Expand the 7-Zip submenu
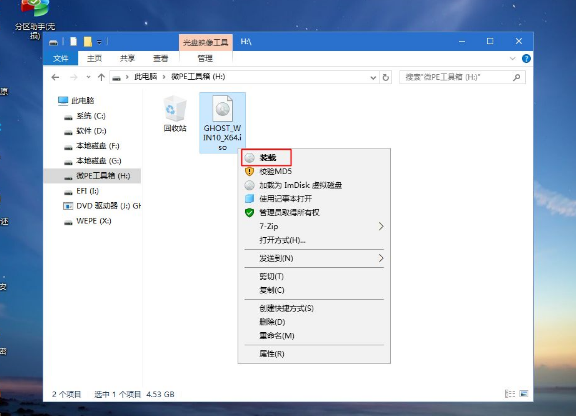 (314, 226)
